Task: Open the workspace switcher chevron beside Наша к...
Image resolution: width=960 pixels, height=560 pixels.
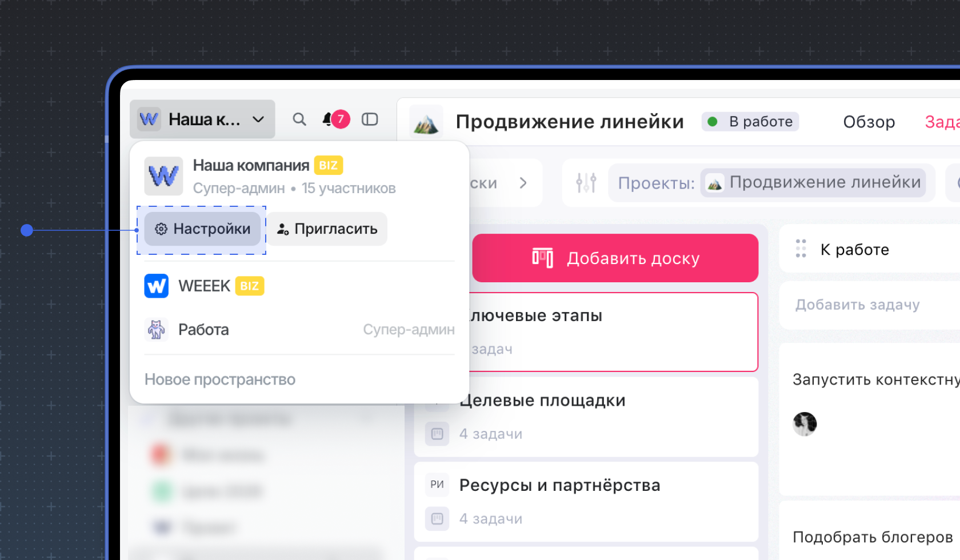Action: point(259,119)
